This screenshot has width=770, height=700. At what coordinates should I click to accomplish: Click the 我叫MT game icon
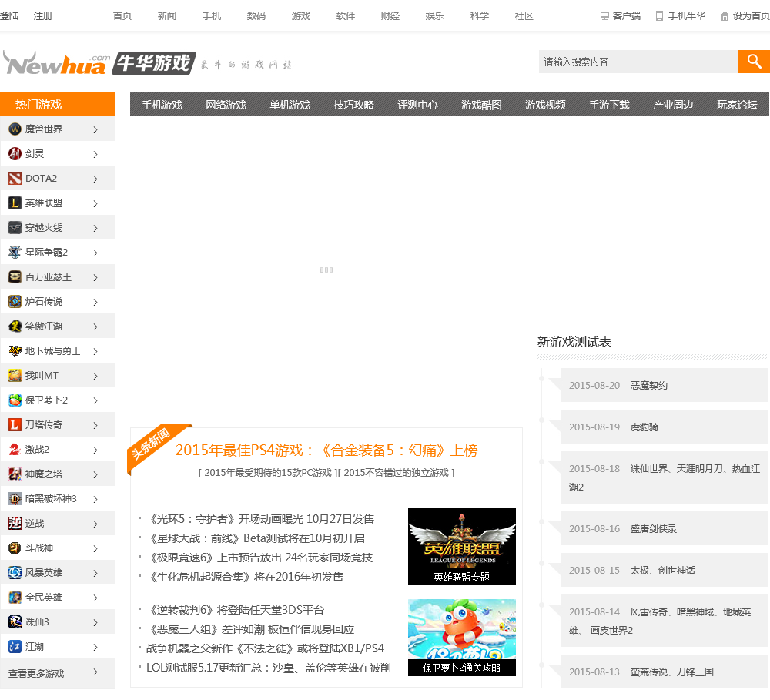(15, 375)
